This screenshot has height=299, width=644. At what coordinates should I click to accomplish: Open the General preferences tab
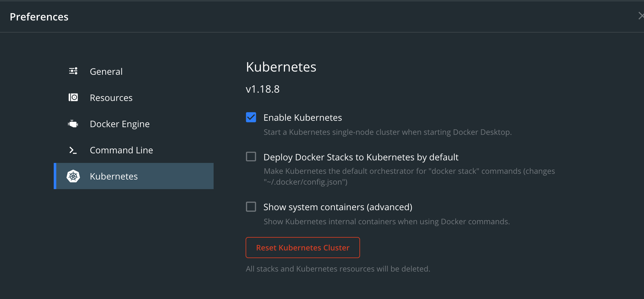[106, 72]
